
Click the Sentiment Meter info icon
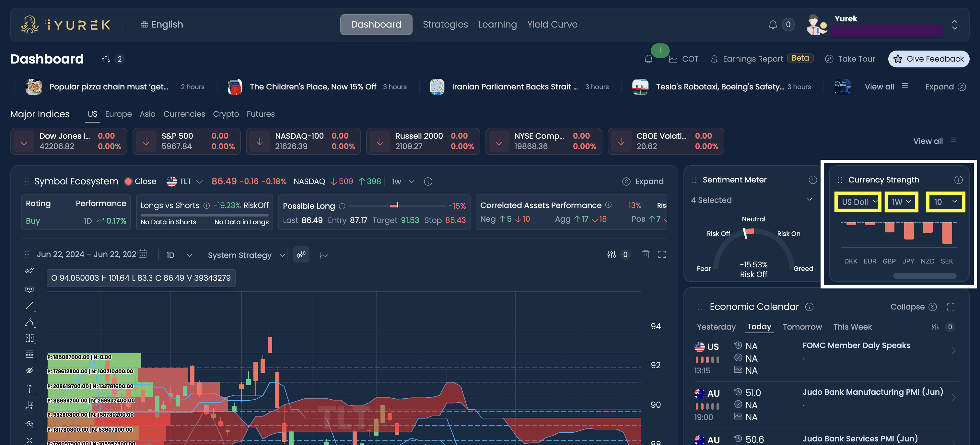pyautogui.click(x=812, y=180)
